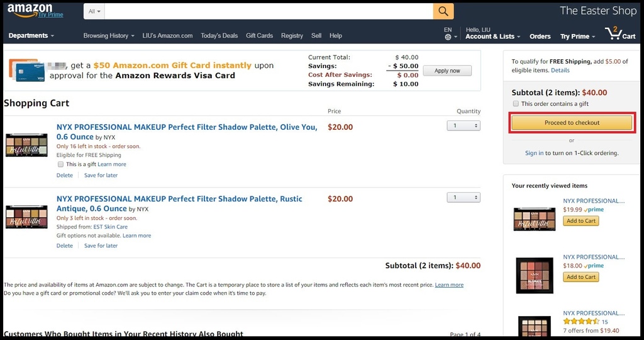This screenshot has height=340, width=644.
Task: Expand the Departments menu
Action: pos(31,36)
